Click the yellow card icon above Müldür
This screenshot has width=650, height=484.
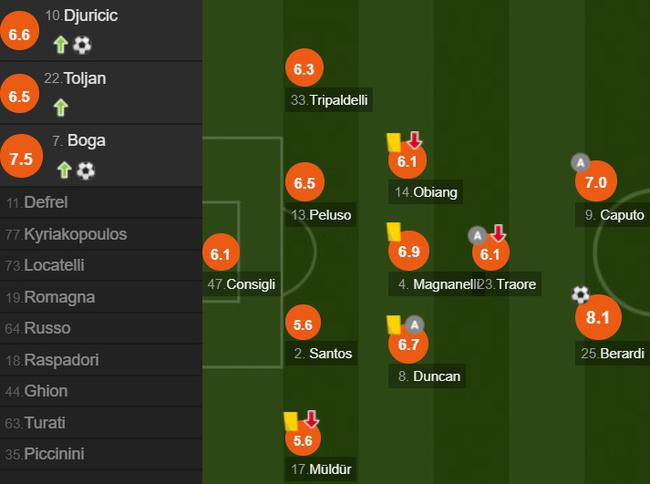[x=291, y=421]
